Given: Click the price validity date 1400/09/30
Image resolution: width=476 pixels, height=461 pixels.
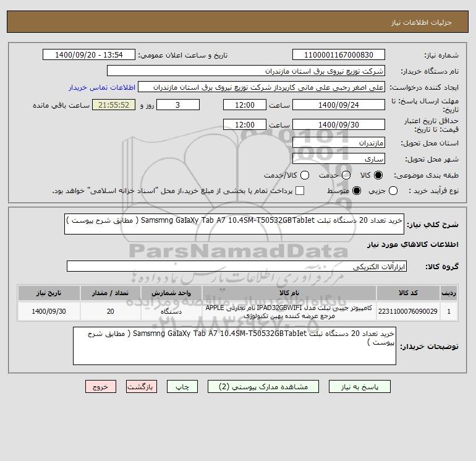Looking at the screenshot, I should coord(339,124).
